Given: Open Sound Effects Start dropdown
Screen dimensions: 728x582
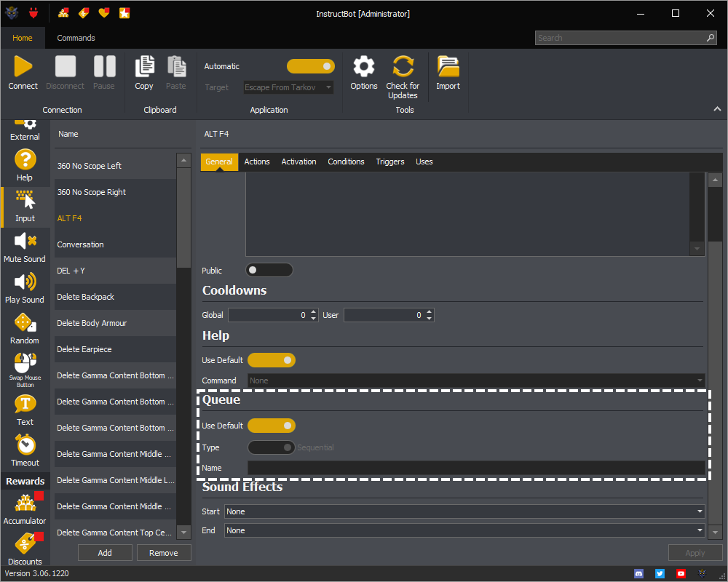Looking at the screenshot, I should click(x=464, y=511).
